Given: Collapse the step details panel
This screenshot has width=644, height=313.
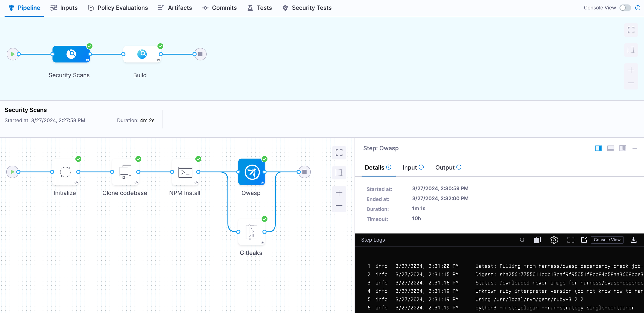Looking at the screenshot, I should point(634,148).
